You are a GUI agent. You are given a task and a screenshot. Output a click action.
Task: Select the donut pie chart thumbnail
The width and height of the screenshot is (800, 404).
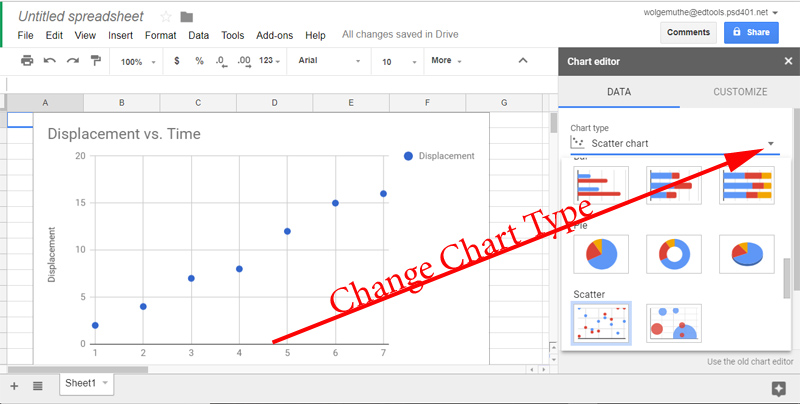674,254
